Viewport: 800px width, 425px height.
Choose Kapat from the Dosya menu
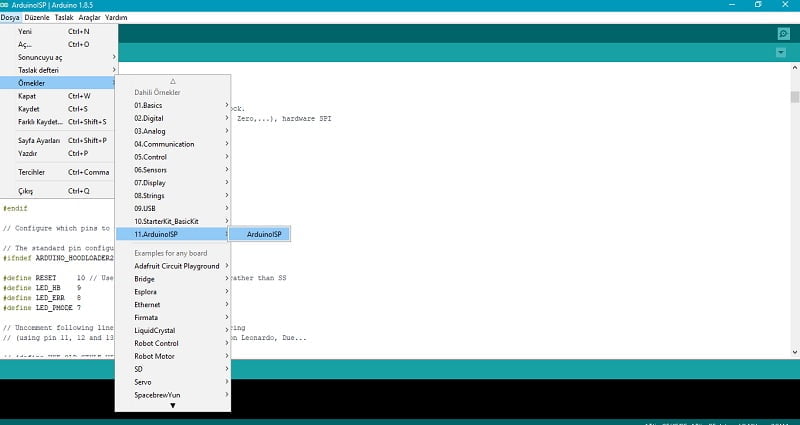59,96
